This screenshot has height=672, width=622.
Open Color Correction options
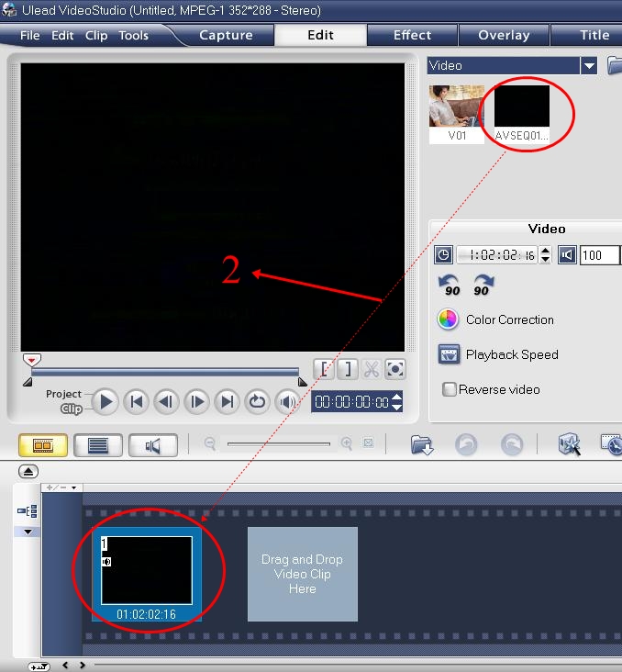click(x=495, y=319)
